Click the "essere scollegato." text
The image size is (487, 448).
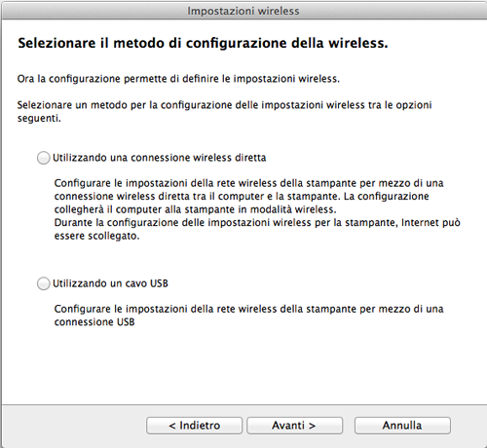pyautogui.click(x=96, y=236)
